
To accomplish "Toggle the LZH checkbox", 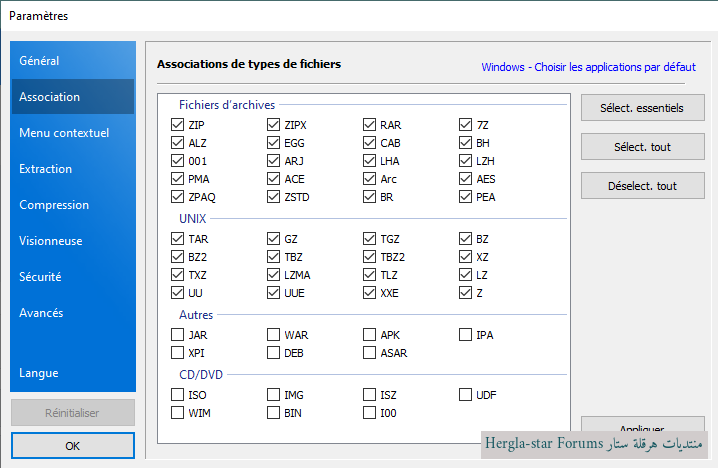I will coord(465,161).
